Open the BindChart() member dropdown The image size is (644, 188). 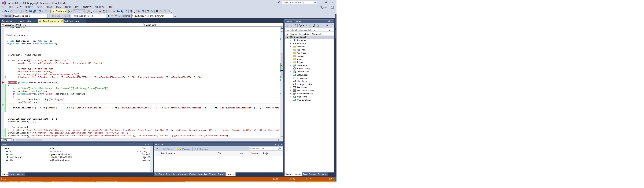[213, 25]
